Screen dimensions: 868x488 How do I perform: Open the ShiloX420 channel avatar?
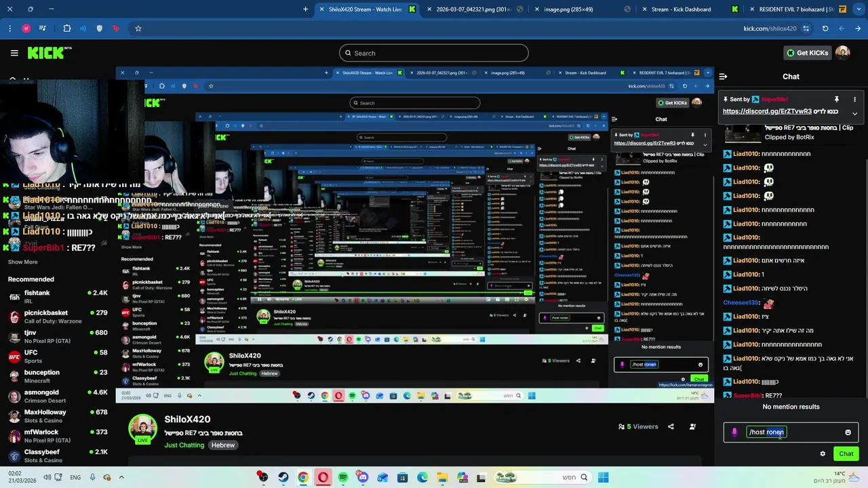pos(143,428)
